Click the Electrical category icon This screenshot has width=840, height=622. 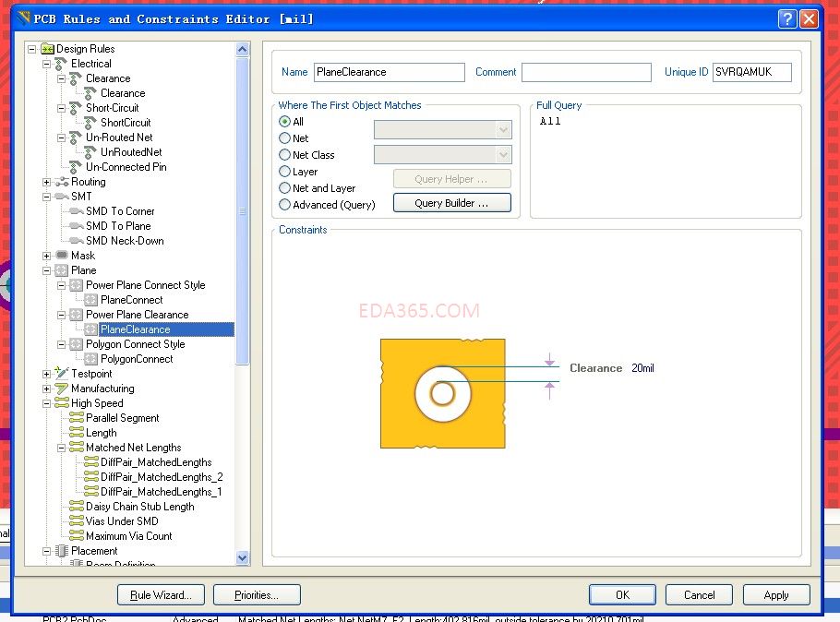[x=61, y=64]
